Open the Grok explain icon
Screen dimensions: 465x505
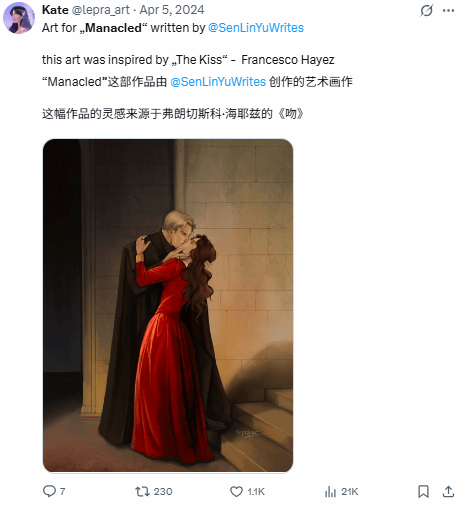[x=426, y=10]
